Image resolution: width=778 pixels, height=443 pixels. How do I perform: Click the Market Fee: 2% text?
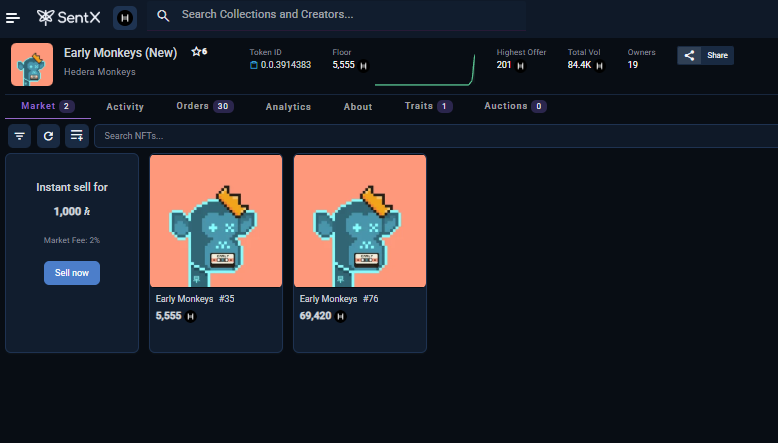pyautogui.click(x=72, y=240)
